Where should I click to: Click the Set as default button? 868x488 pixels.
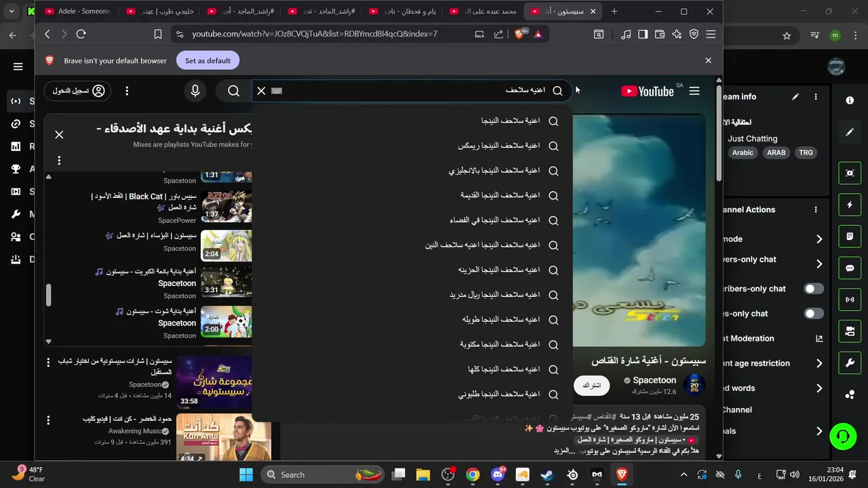(208, 60)
